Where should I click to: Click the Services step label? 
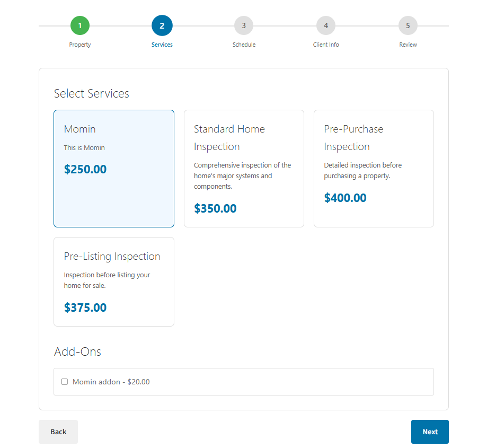[x=162, y=45]
